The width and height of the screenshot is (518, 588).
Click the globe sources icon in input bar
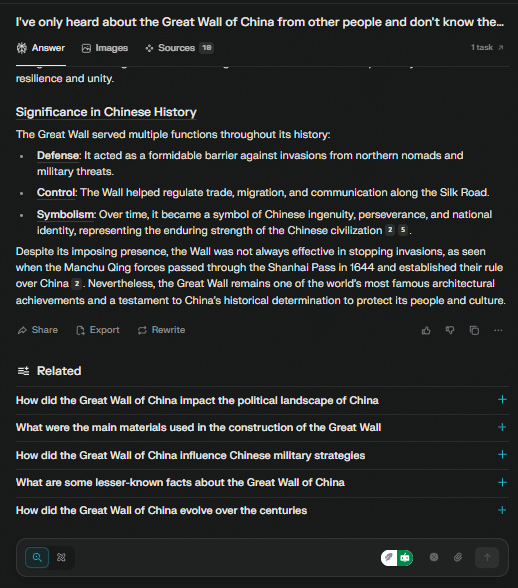click(434, 557)
